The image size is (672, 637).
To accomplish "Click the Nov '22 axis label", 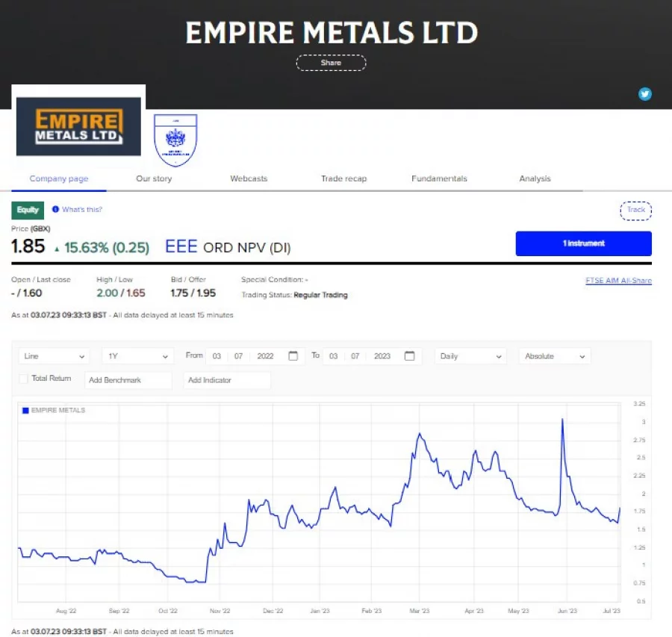I will tap(220, 611).
